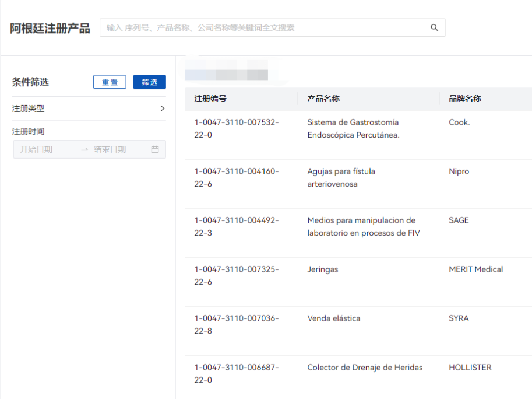Click the HOLLISTER brand cell
Viewport: 532px width, 399px height.
tap(470, 367)
